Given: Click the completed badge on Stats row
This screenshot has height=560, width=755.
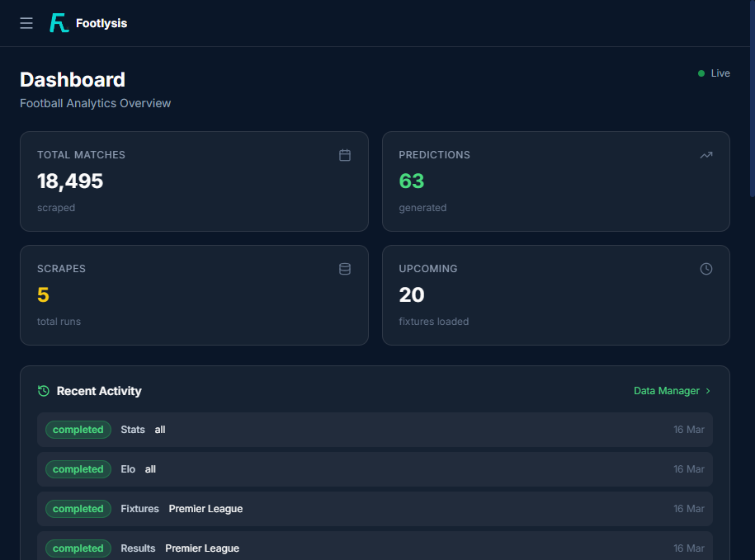Looking at the screenshot, I should [x=78, y=430].
